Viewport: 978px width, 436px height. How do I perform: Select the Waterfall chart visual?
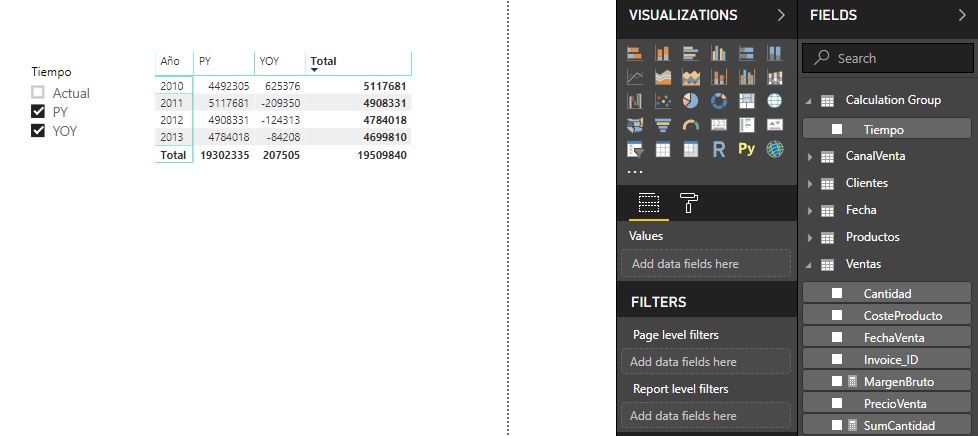coord(635,101)
